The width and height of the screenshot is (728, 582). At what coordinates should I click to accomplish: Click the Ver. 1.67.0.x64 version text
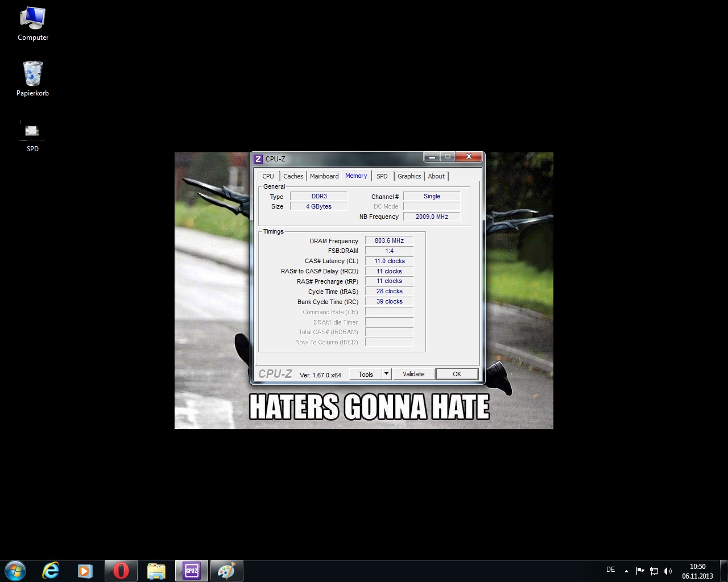click(x=320, y=375)
